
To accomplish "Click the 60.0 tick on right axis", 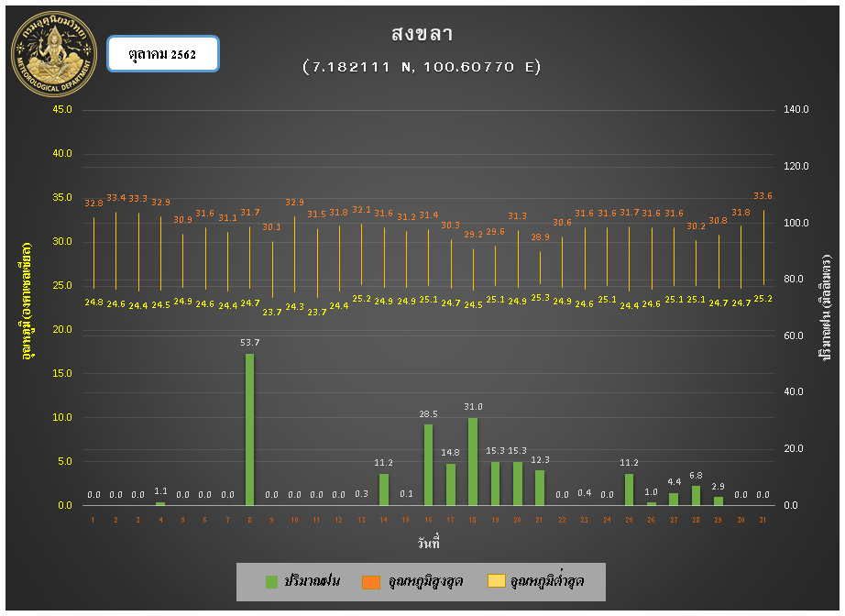I will click(794, 335).
